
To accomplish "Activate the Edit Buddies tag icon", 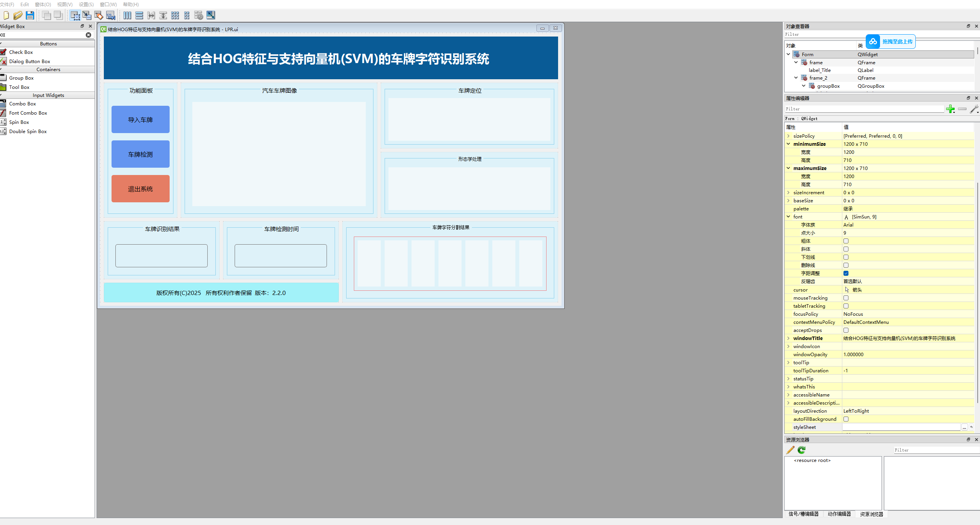I will [x=99, y=15].
